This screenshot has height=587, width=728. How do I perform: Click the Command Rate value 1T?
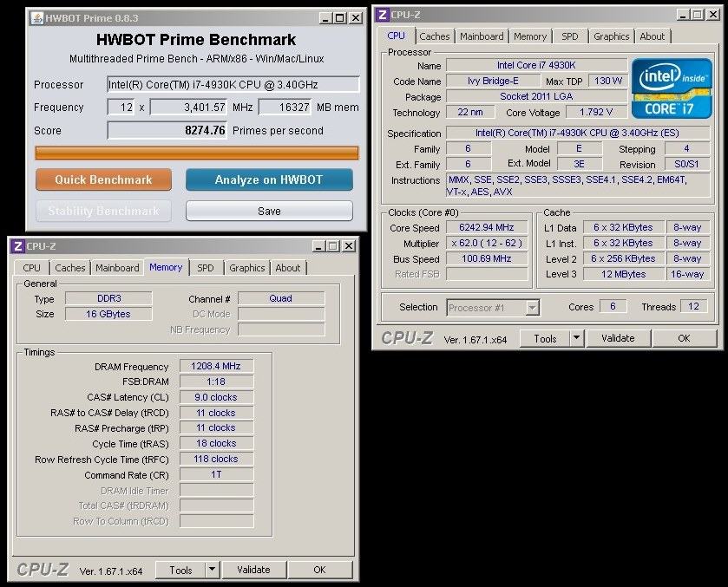tap(216, 474)
